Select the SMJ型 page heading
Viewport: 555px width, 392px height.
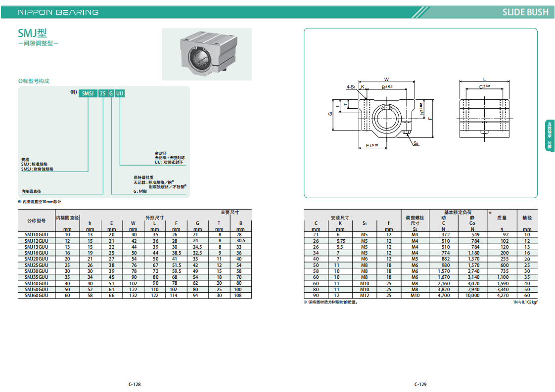click(x=32, y=33)
